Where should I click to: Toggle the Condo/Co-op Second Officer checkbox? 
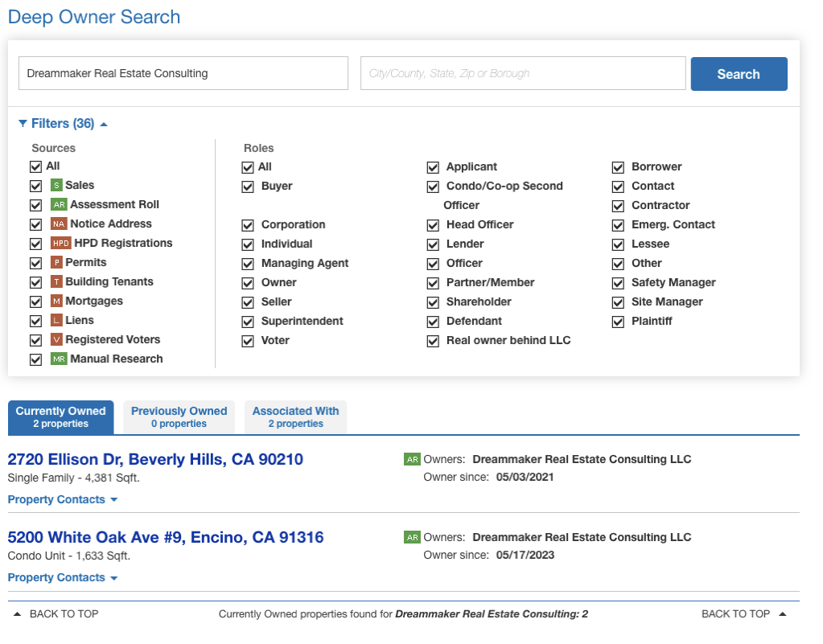pyautogui.click(x=433, y=187)
